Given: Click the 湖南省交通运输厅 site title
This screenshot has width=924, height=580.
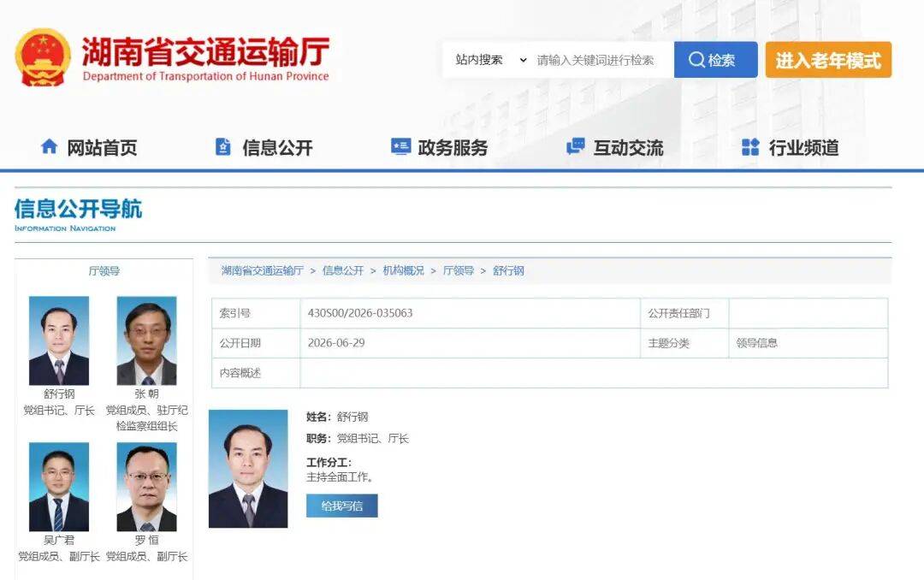Looking at the screenshot, I should click(205, 51).
